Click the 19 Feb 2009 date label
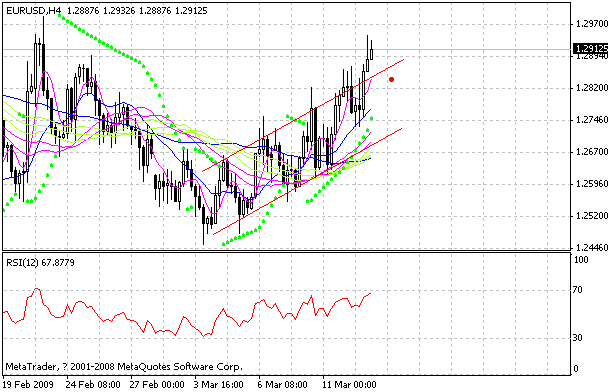The image size is (608, 392). (x=28, y=385)
